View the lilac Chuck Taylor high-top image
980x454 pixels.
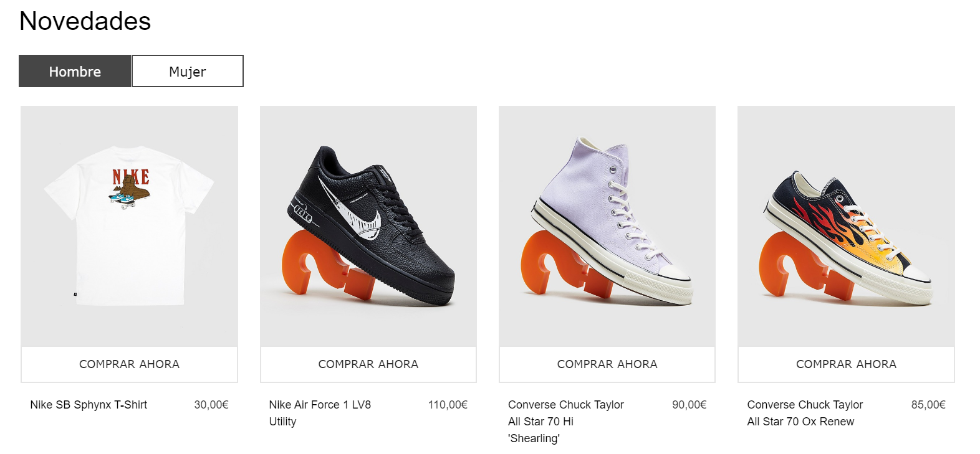click(607, 226)
